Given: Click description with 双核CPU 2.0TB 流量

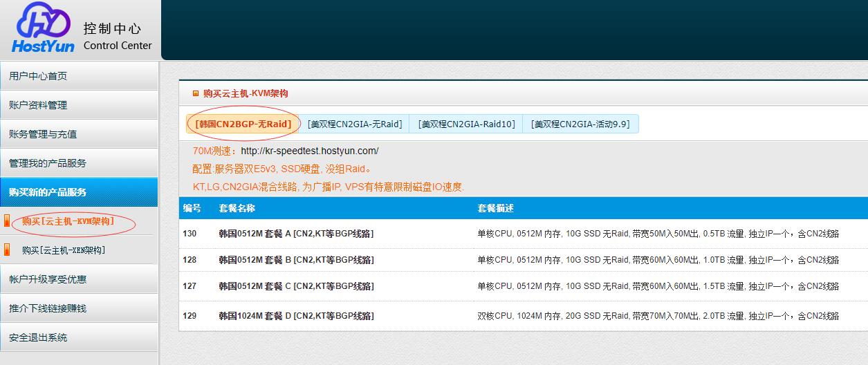Looking at the screenshot, I should point(658,316).
